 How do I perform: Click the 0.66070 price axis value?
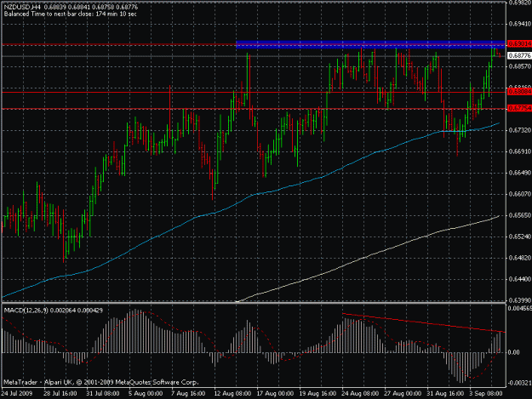coord(520,194)
